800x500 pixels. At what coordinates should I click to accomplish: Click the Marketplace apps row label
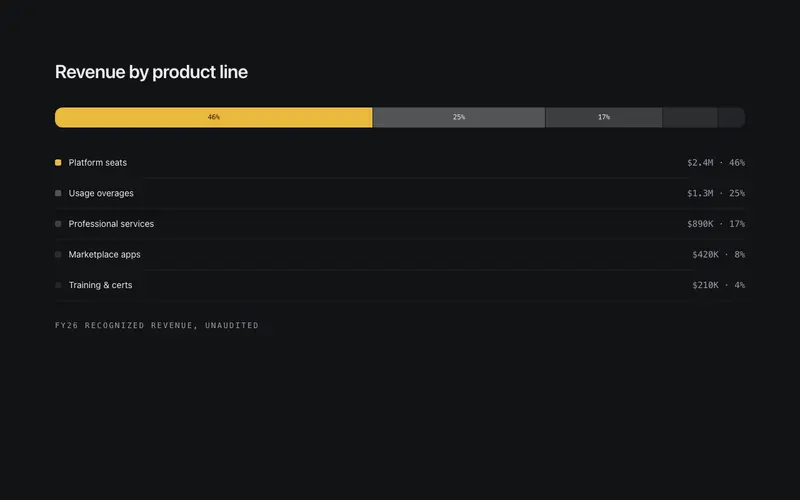point(105,255)
